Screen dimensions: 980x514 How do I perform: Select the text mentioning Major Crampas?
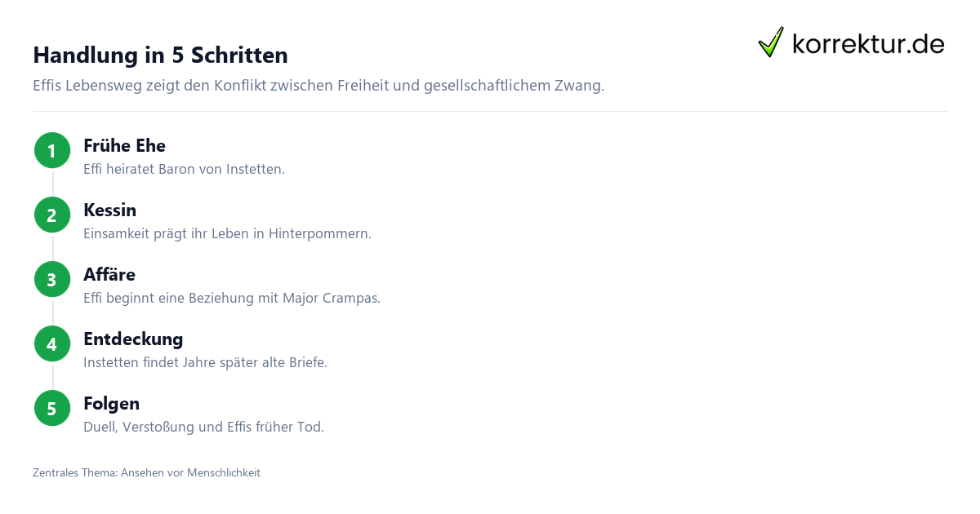[x=232, y=299]
